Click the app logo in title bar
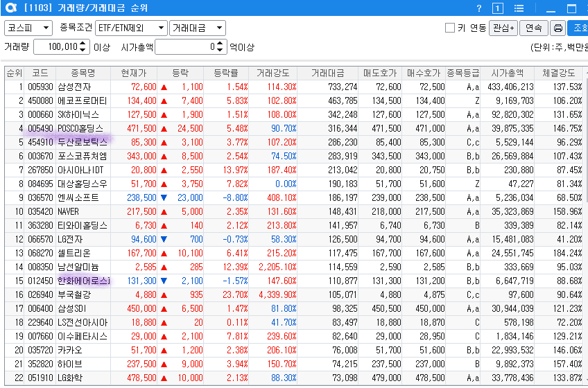 click(11, 8)
